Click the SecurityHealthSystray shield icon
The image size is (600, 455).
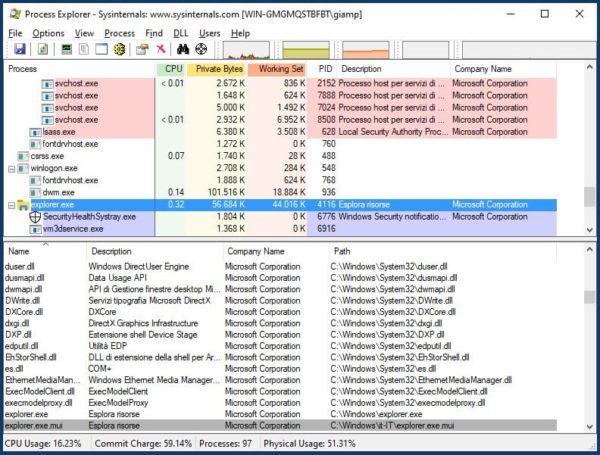pos(35,217)
